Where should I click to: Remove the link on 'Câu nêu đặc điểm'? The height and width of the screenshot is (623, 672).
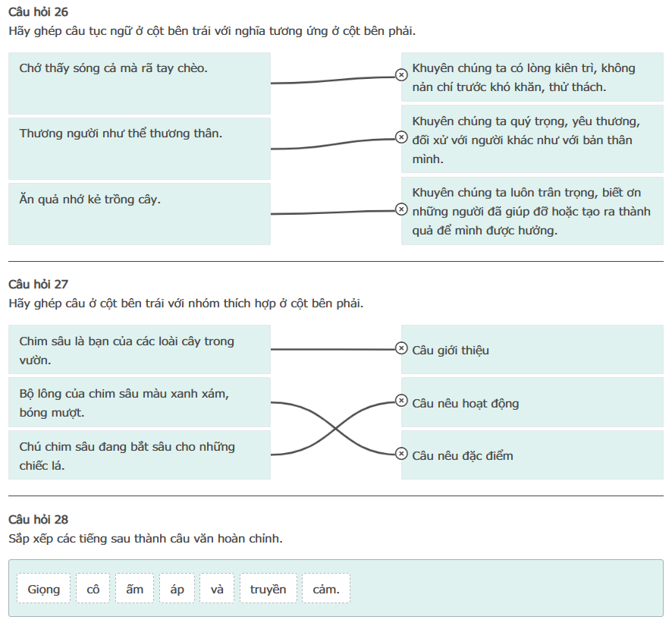[x=401, y=454]
